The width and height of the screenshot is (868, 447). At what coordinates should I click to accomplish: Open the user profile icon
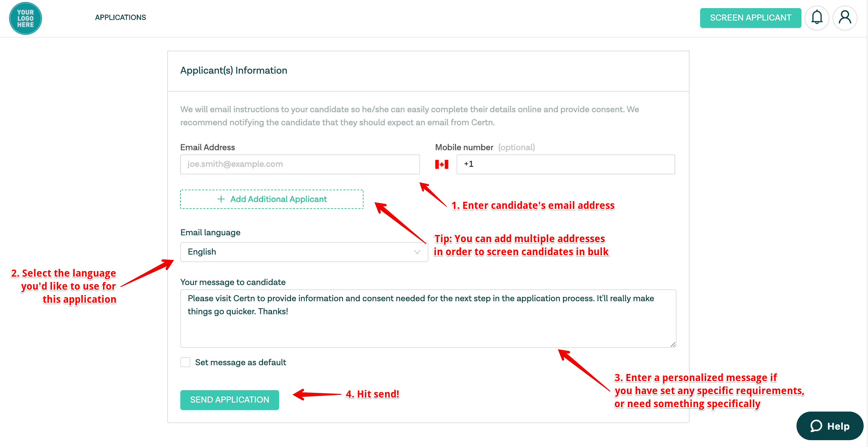(x=844, y=17)
